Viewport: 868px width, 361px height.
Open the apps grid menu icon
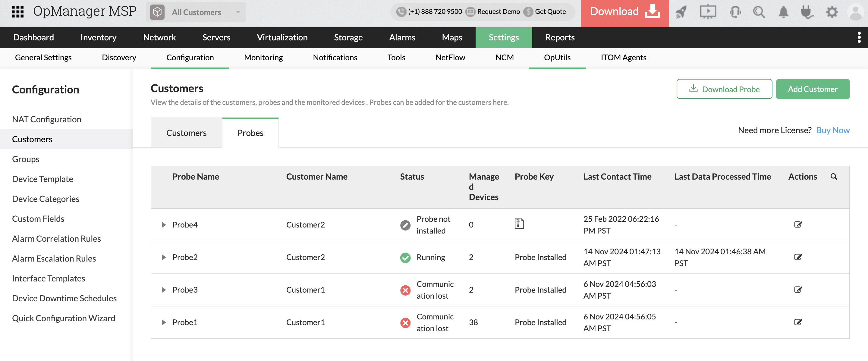coord(17,11)
